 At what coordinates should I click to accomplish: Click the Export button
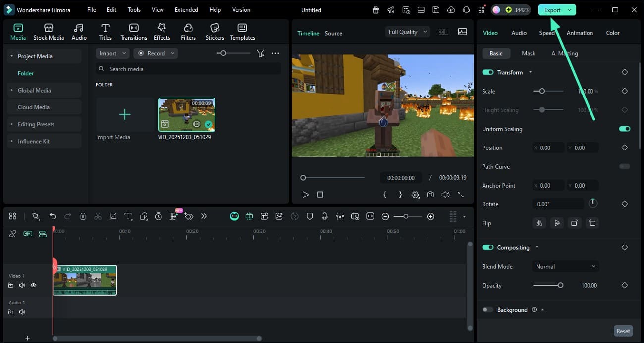point(553,9)
